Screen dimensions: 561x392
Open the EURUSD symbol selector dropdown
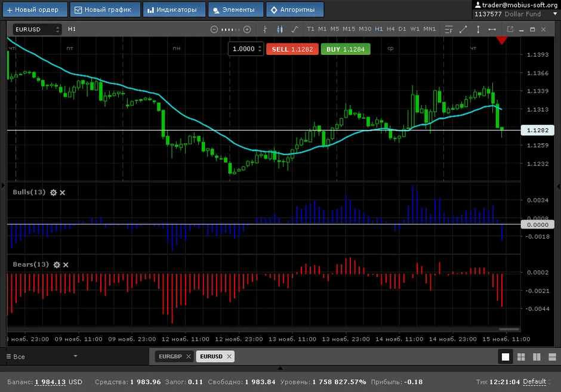click(x=37, y=29)
